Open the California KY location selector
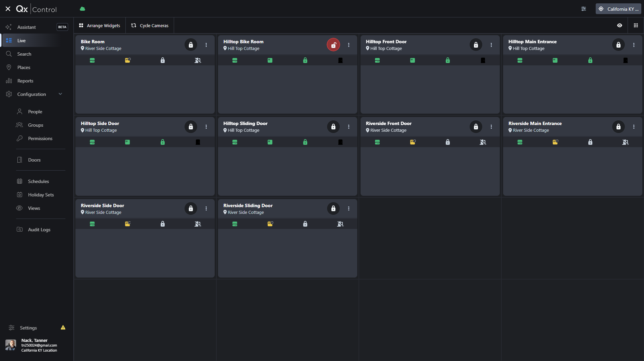Viewport: 644px width, 361px height. click(x=618, y=9)
